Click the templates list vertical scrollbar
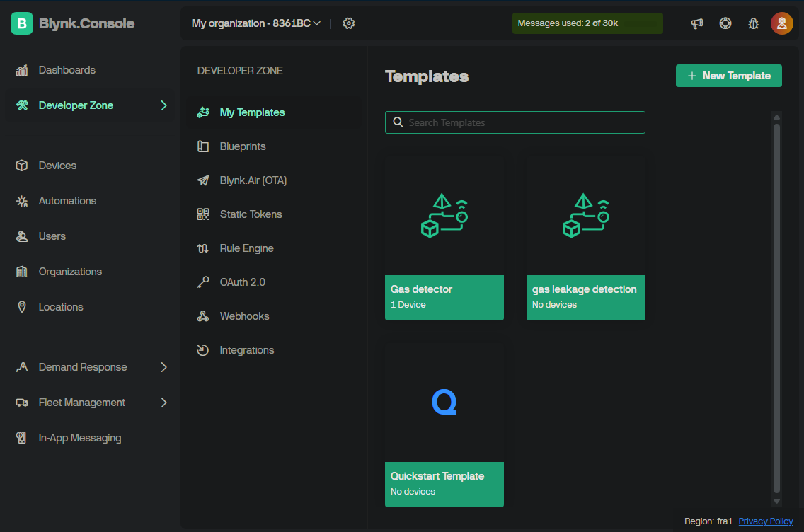This screenshot has width=804, height=532. 776,308
